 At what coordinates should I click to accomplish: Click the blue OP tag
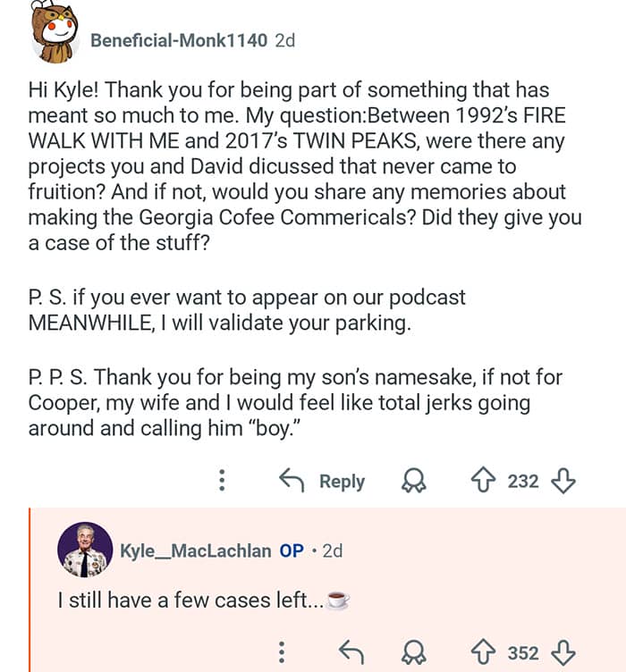292,550
